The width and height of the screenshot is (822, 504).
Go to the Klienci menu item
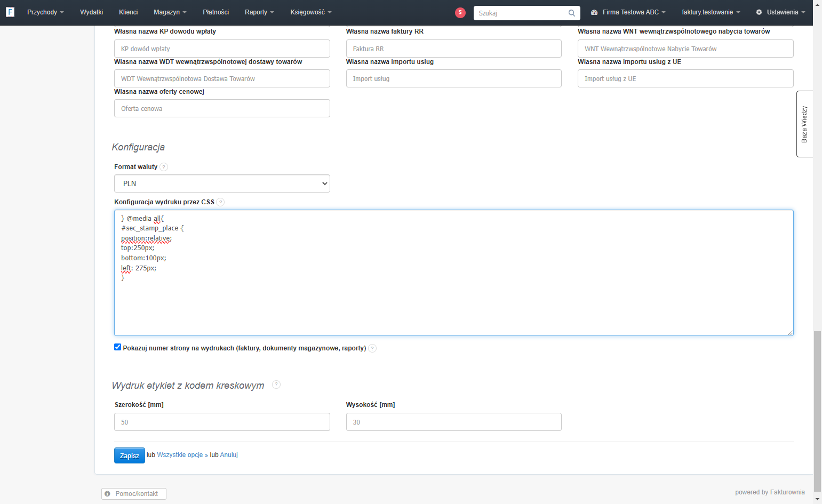129,12
